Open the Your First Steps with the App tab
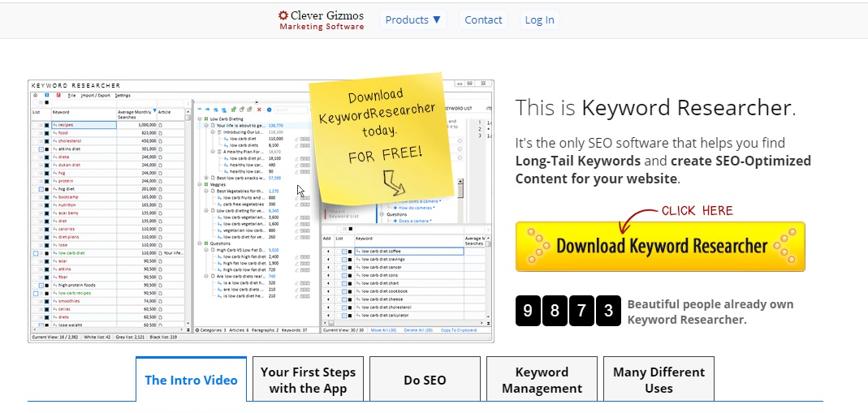This screenshot has width=868, height=413. point(308,380)
